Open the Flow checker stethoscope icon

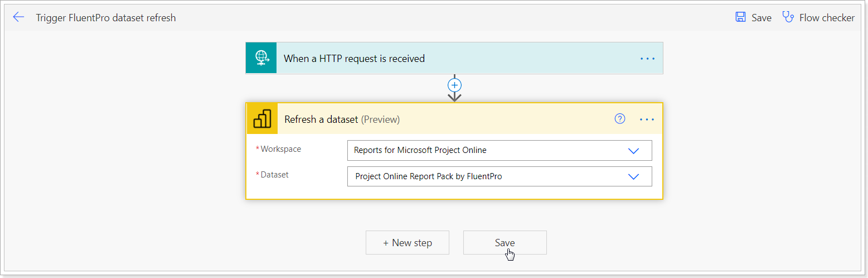pyautogui.click(x=788, y=17)
